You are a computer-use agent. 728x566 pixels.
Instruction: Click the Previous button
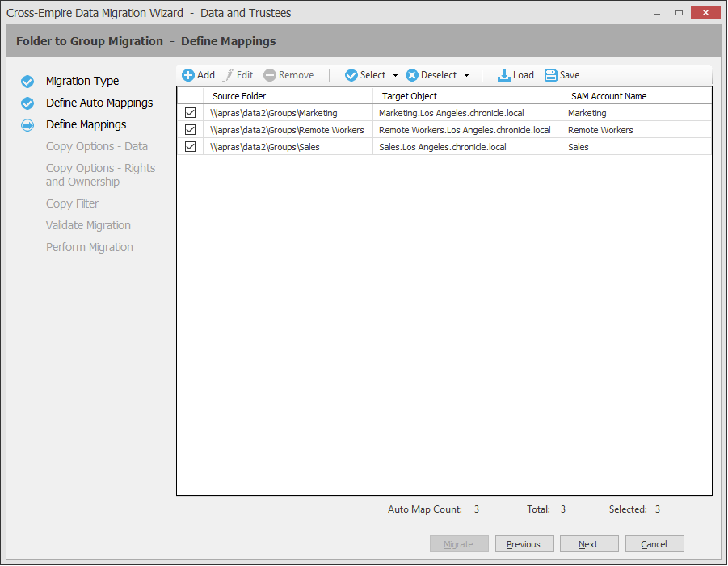[524, 544]
